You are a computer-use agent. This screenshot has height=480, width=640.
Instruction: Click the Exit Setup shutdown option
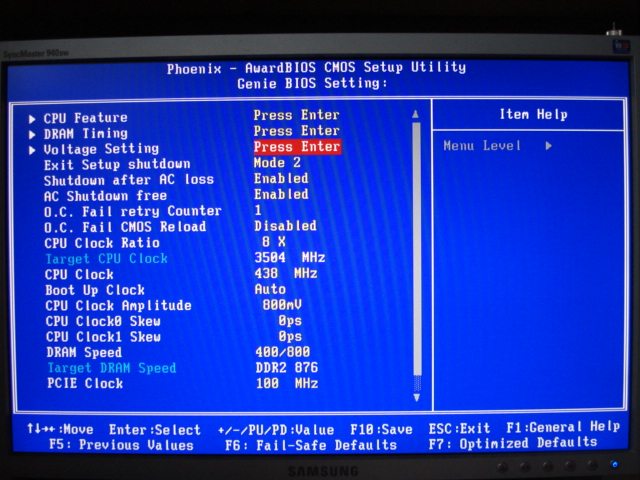point(117,164)
